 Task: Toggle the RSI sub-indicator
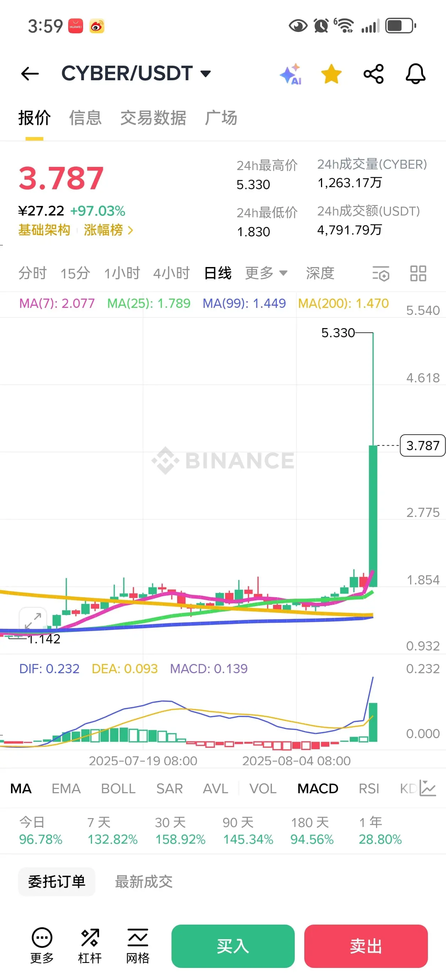(369, 788)
